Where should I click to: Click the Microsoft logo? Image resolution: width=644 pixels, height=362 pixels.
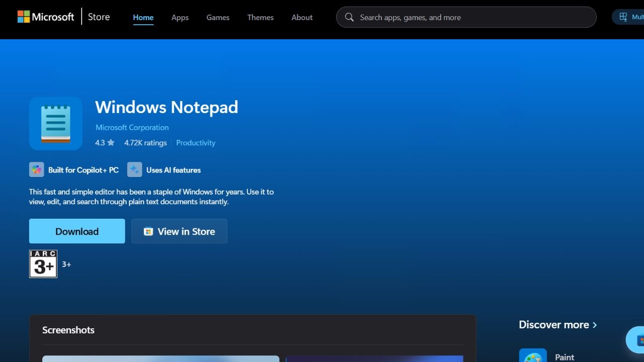[x=46, y=17]
